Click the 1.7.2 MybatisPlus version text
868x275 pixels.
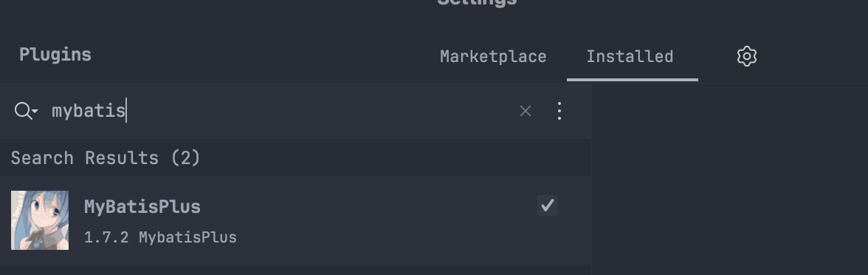click(x=161, y=237)
